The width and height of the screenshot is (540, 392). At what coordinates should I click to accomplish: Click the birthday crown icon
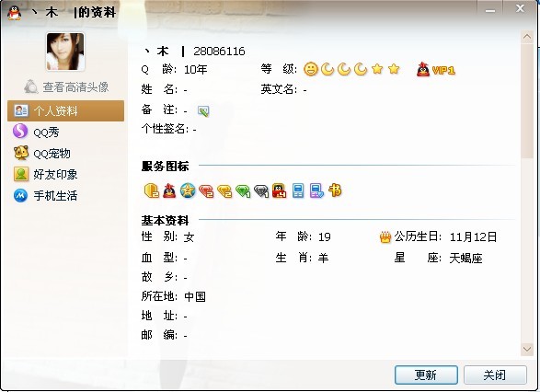click(385, 237)
